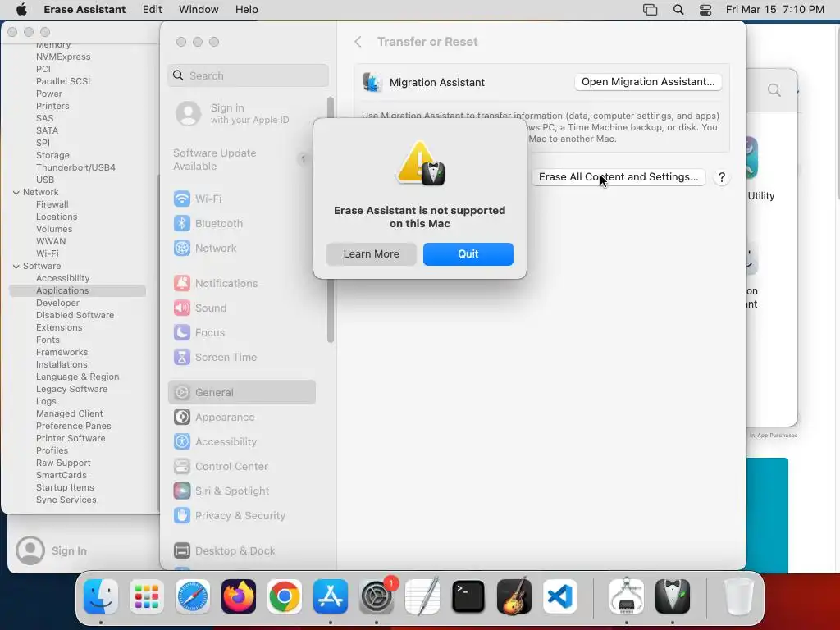This screenshot has height=630, width=840.
Task: Select Applications in System Information tree
Action: pyautogui.click(x=77, y=290)
